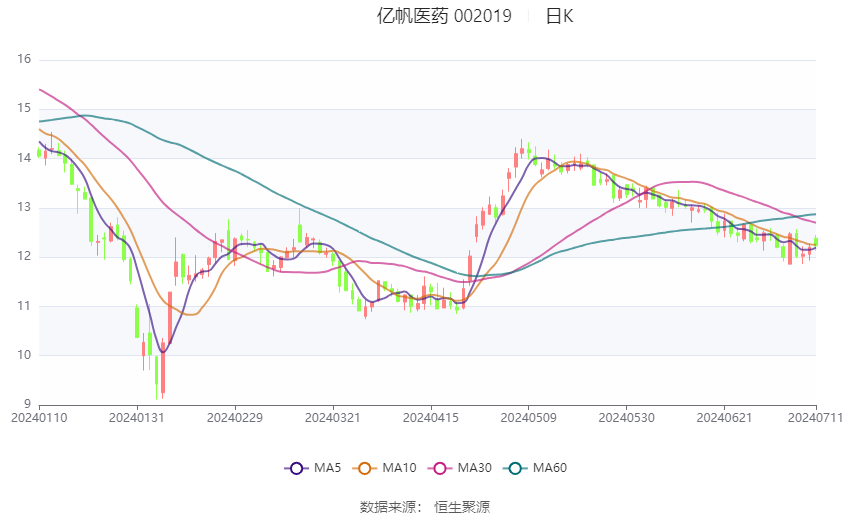Click the y-axis value 11

point(24,306)
